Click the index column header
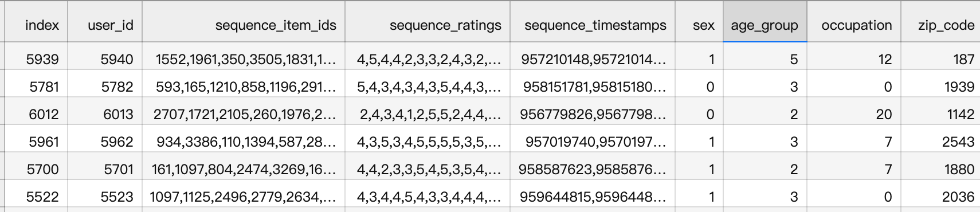 point(36,25)
